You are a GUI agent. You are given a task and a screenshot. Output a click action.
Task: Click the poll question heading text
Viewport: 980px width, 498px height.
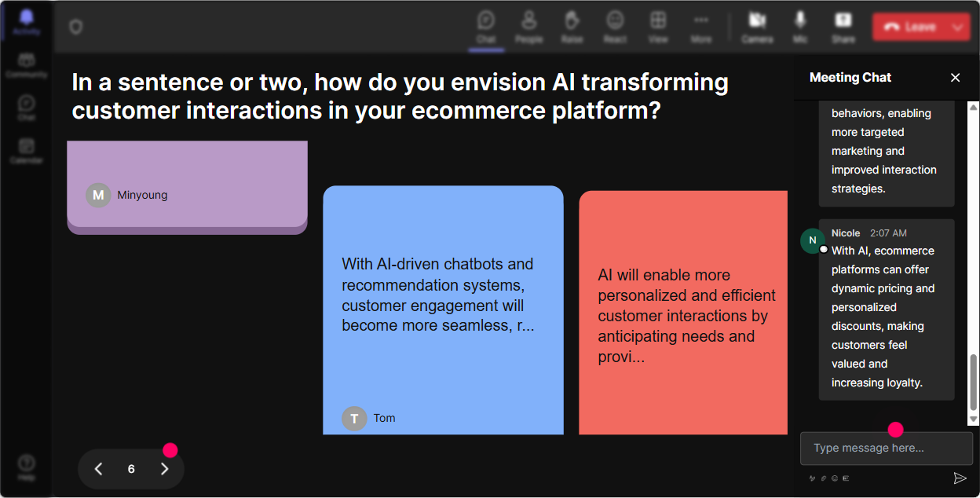400,96
